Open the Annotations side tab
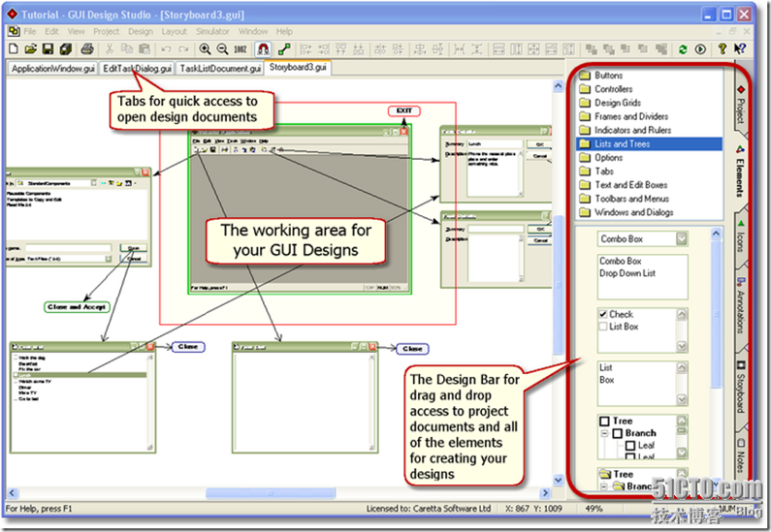Image resolution: width=771 pixels, height=532 pixels. 741,306
